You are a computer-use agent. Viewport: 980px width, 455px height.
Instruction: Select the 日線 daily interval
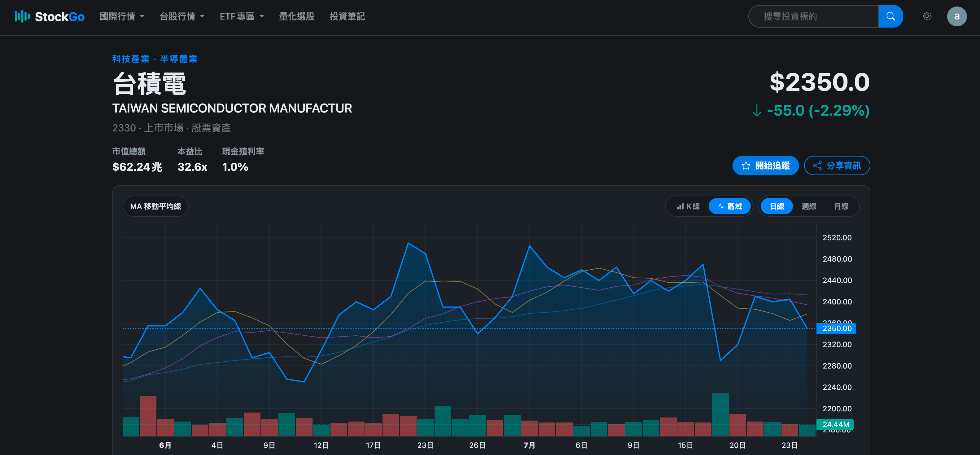[777, 206]
